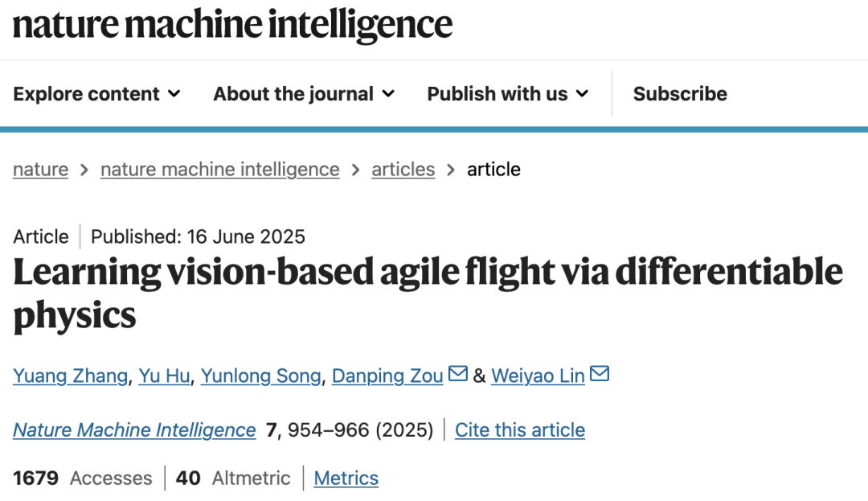This screenshot has width=868, height=501.
Task: Open author Yunlong Song's profile
Action: pos(260,376)
